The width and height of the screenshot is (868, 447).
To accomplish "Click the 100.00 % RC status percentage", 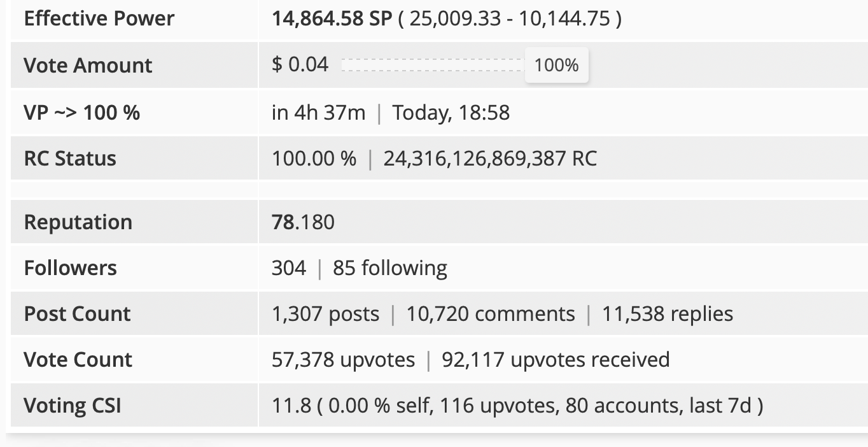I will (314, 159).
